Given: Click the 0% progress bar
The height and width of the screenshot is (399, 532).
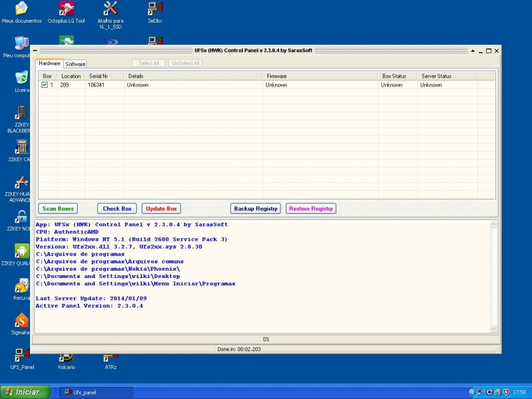Looking at the screenshot, I should click(266, 339).
